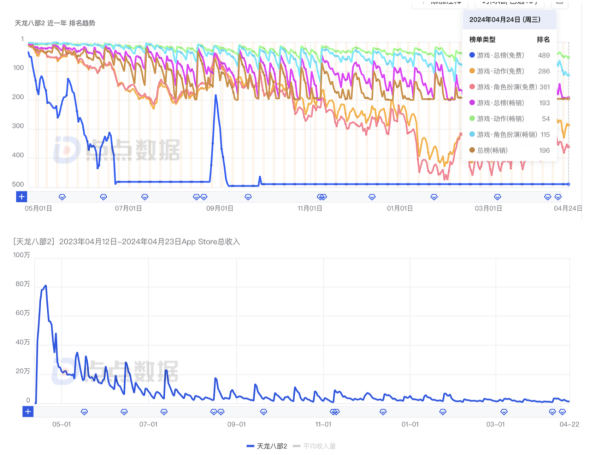Click the tooltip row 游戏-角色扮演(免费)
The image size is (590, 455).
click(x=509, y=87)
